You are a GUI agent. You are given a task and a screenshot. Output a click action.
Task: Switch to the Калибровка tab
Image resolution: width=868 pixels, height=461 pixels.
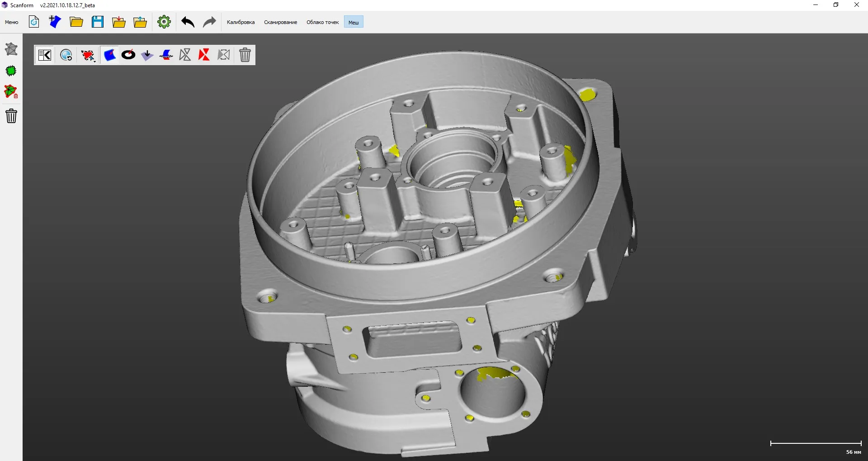[x=241, y=22]
